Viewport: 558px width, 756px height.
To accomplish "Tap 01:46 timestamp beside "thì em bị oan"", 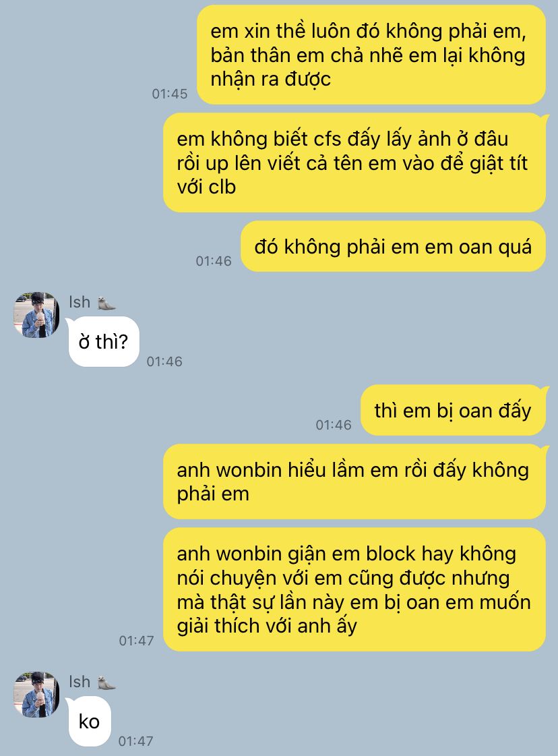I will click(334, 425).
